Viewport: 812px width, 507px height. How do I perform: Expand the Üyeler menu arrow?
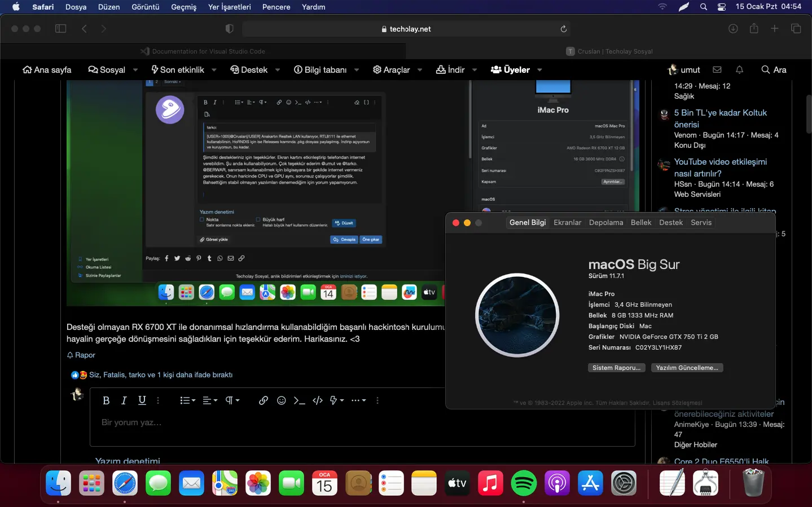coord(539,70)
